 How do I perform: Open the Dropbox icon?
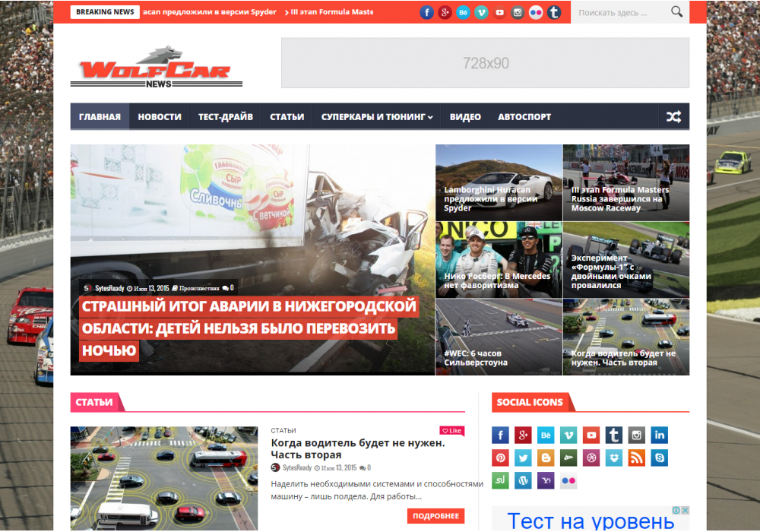click(x=614, y=458)
